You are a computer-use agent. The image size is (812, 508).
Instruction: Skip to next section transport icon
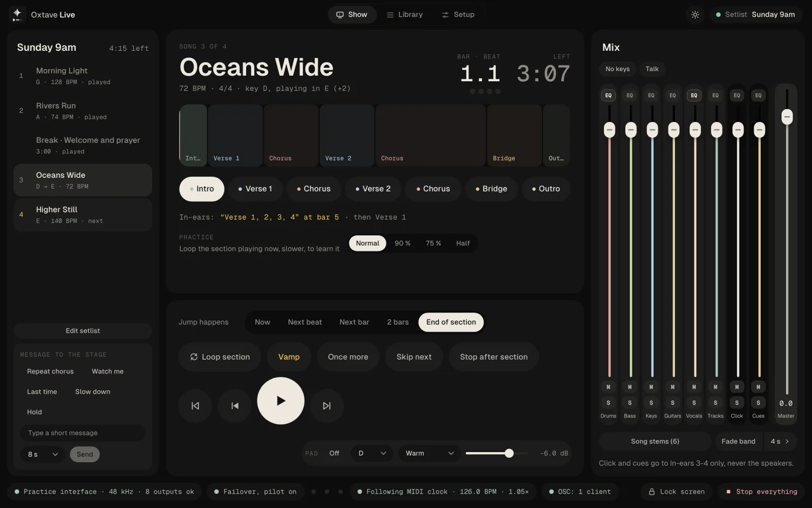(327, 405)
